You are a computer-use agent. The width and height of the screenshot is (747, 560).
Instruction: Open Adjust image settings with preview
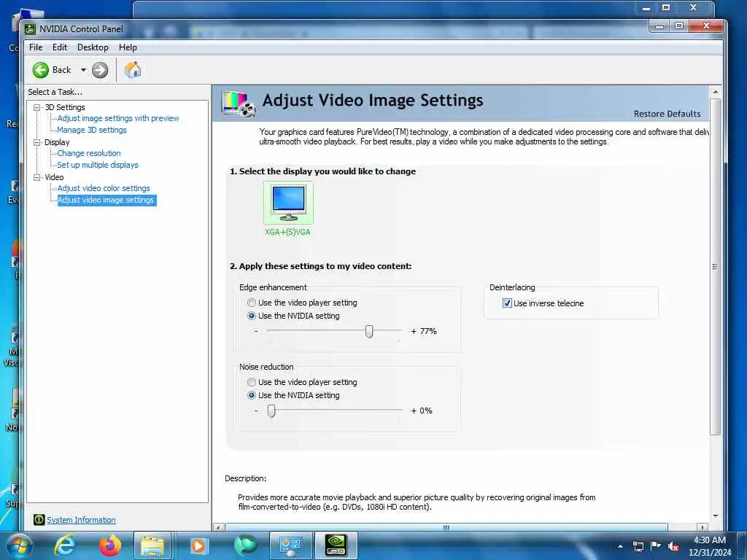(x=118, y=118)
